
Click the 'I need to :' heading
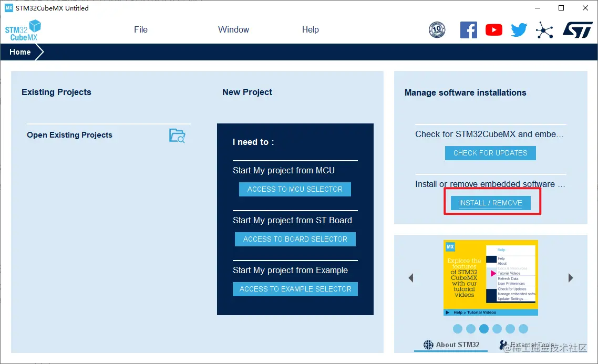[253, 142]
